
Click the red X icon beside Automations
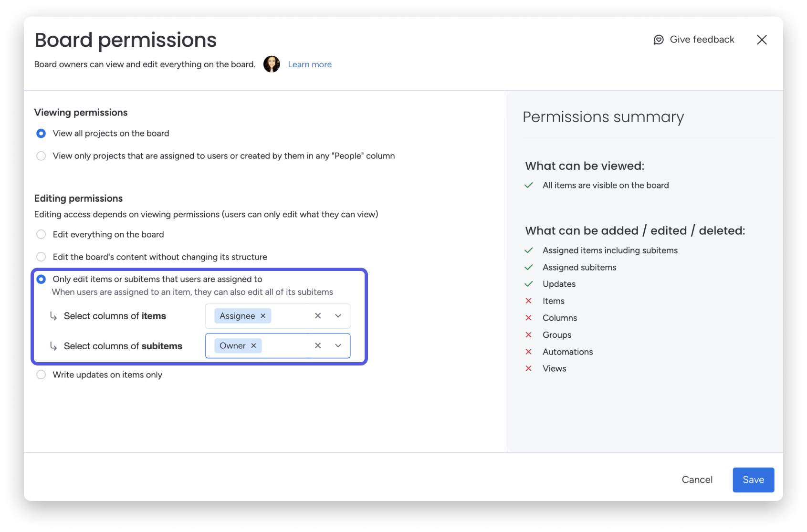(529, 352)
